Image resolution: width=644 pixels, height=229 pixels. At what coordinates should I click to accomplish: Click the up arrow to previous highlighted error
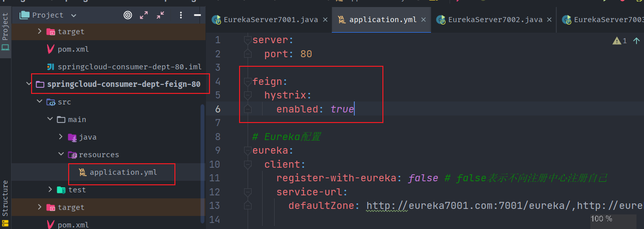coord(636,41)
